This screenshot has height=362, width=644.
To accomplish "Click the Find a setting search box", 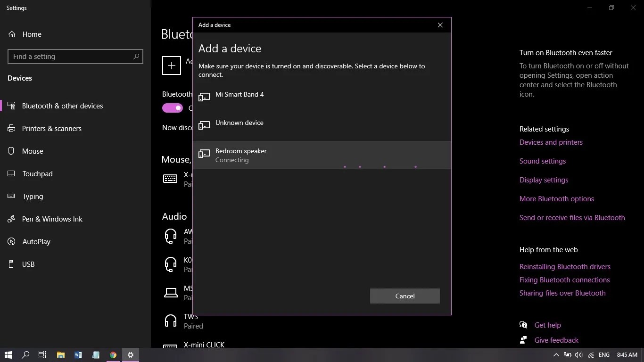I will (75, 56).
